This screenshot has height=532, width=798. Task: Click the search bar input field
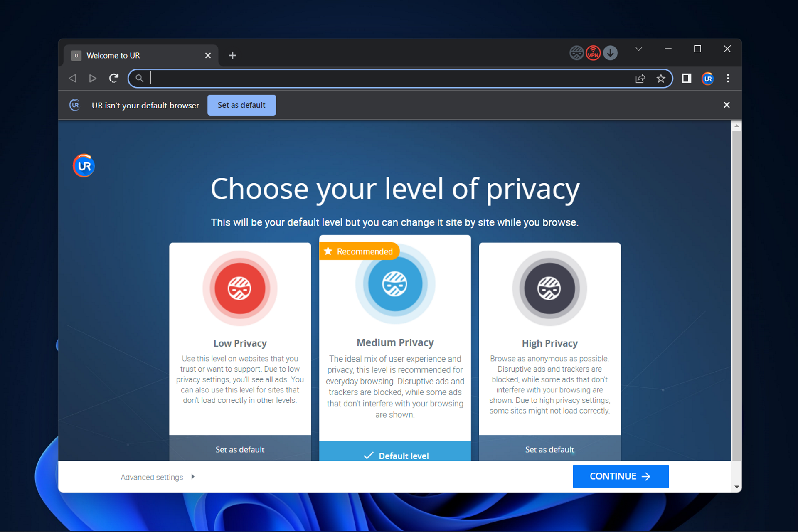(399, 78)
